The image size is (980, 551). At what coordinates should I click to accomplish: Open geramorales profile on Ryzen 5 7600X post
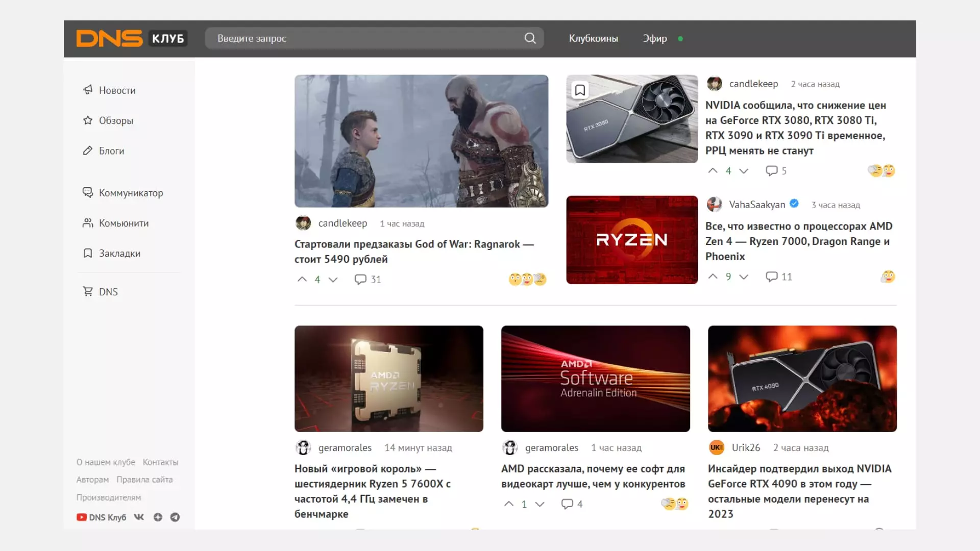[x=345, y=447]
